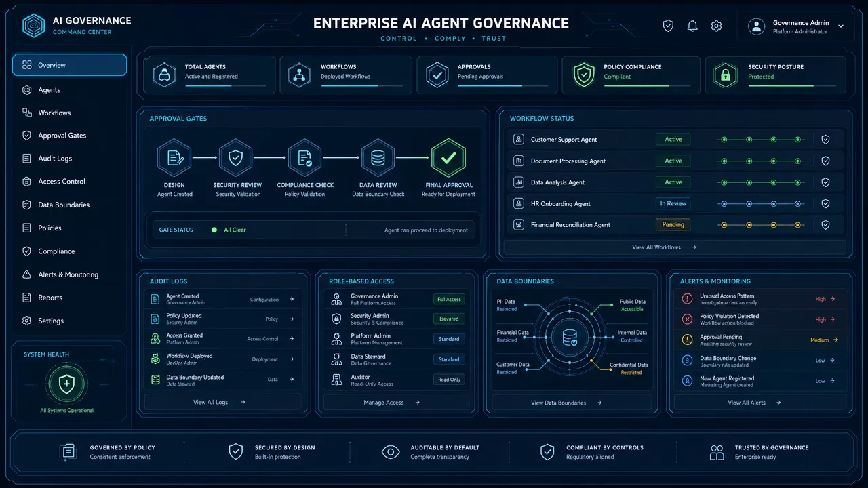
Task: Click Pending status for Financial Reconciliation Agent
Action: click(673, 224)
